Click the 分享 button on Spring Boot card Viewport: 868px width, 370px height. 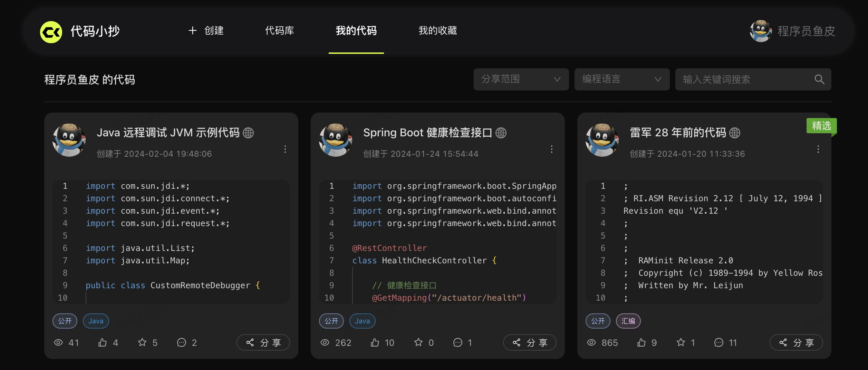click(530, 342)
